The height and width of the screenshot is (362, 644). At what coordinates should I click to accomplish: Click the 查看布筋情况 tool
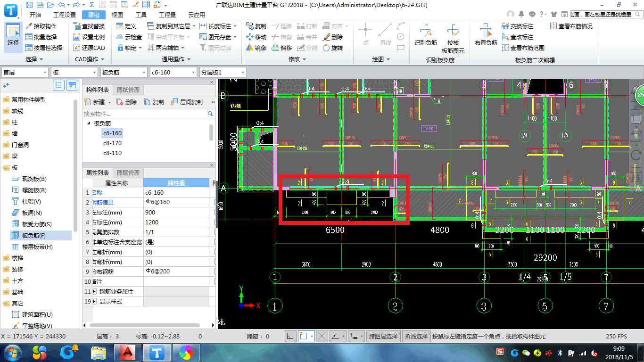(571, 26)
